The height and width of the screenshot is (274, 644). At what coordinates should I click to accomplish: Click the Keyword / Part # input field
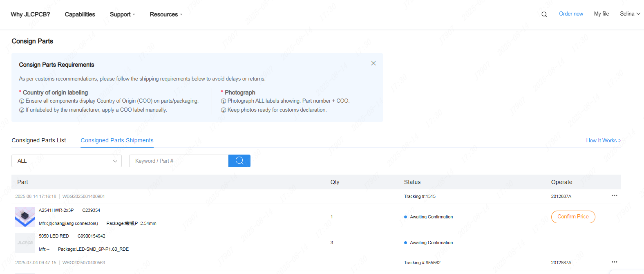179,161
